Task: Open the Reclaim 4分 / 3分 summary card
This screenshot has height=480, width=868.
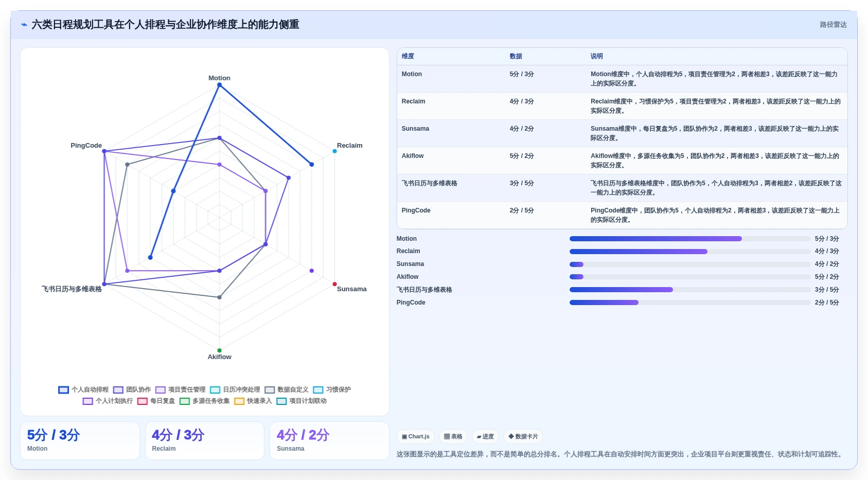Action: (x=205, y=440)
